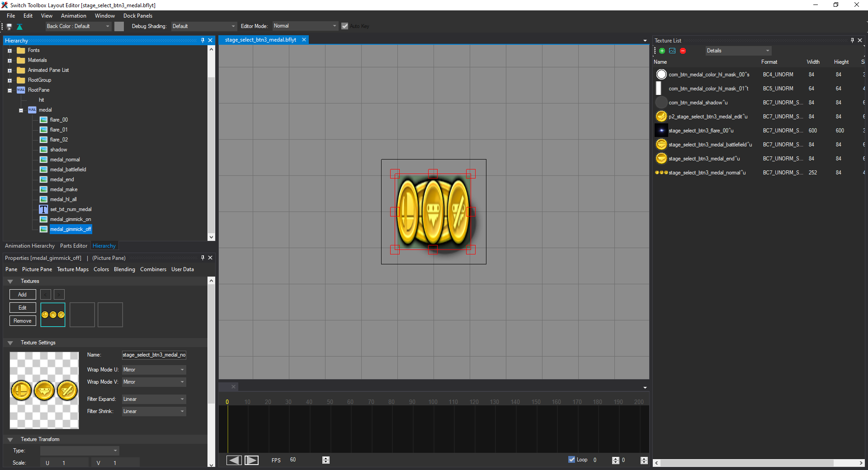Image resolution: width=868 pixels, height=470 pixels.
Task: Click the RootPane null icon
Action: click(21, 90)
